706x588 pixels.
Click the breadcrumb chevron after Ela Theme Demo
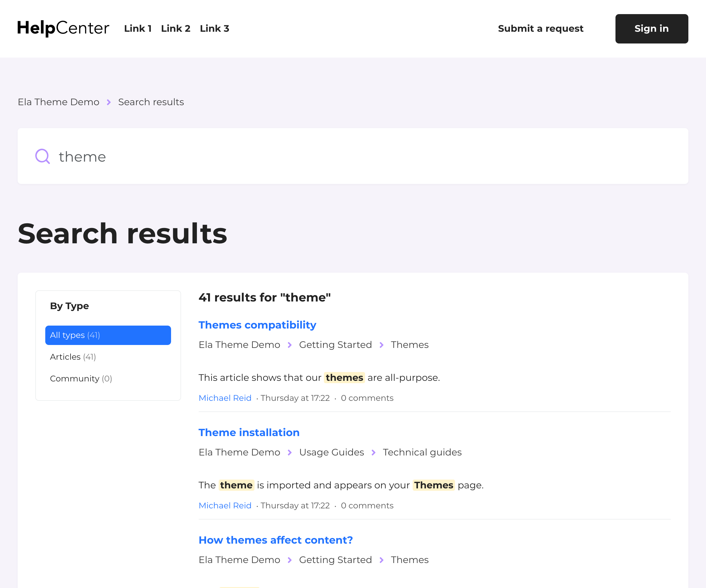(108, 102)
